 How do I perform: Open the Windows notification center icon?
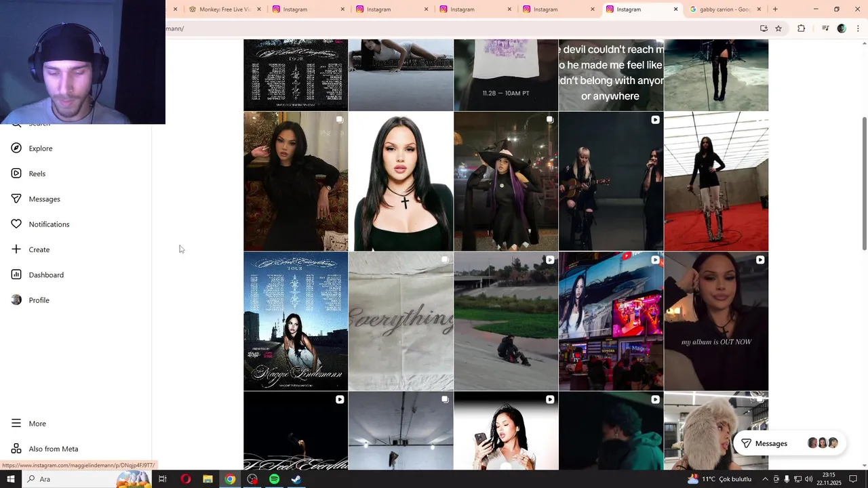tap(853, 479)
